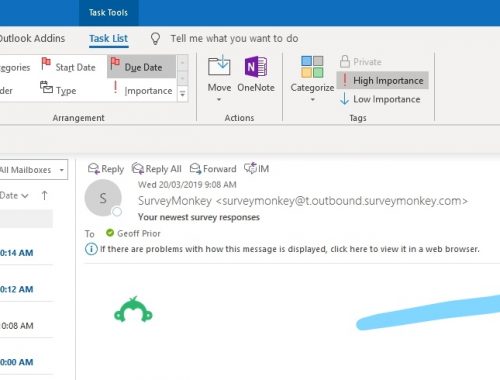
Task: Click the sender presence status circle
Action: tap(117, 212)
